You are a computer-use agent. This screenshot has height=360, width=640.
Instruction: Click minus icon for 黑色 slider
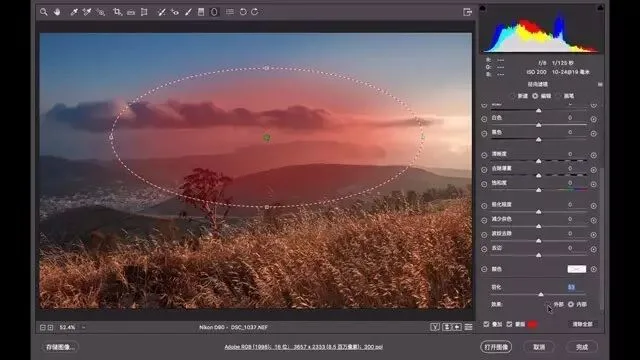[x=484, y=133]
